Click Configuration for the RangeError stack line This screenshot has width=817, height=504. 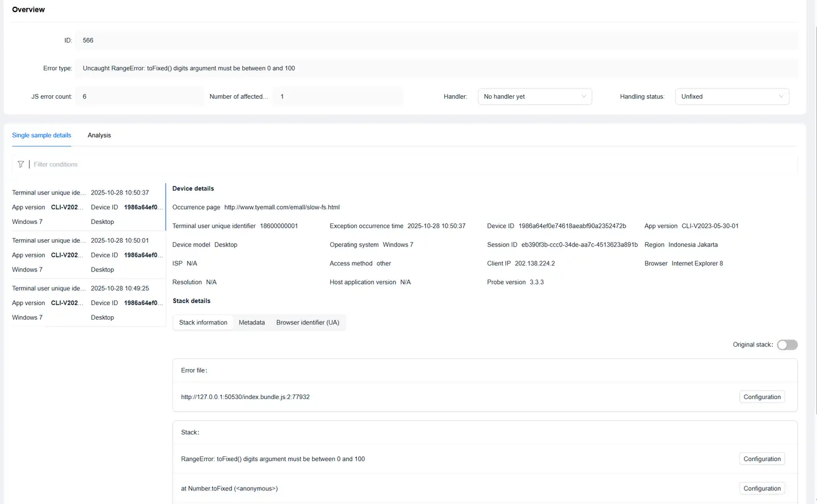click(x=761, y=459)
